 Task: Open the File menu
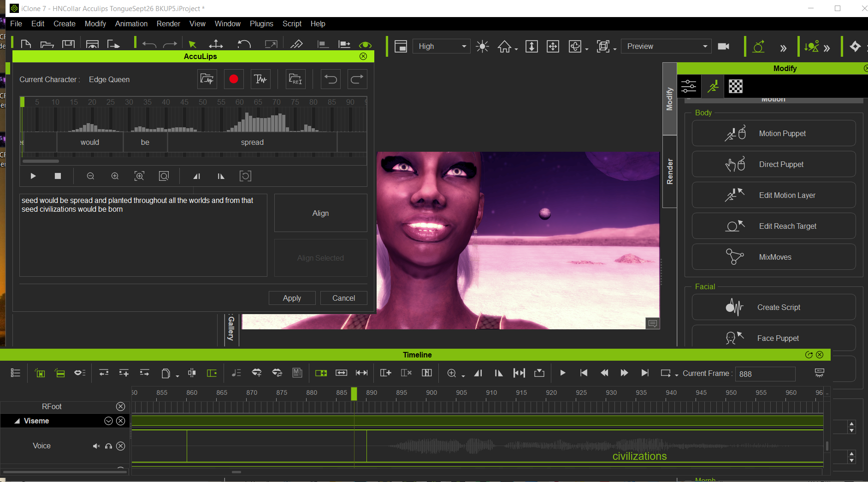point(16,24)
